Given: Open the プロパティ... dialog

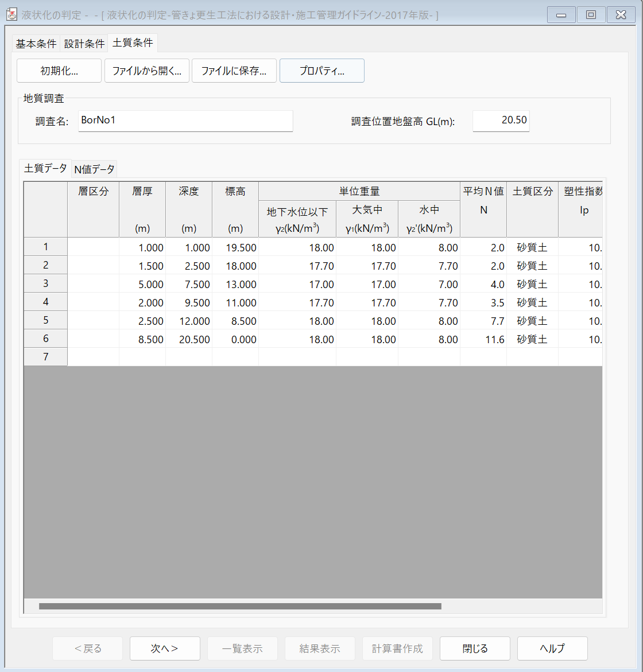Looking at the screenshot, I should point(322,71).
